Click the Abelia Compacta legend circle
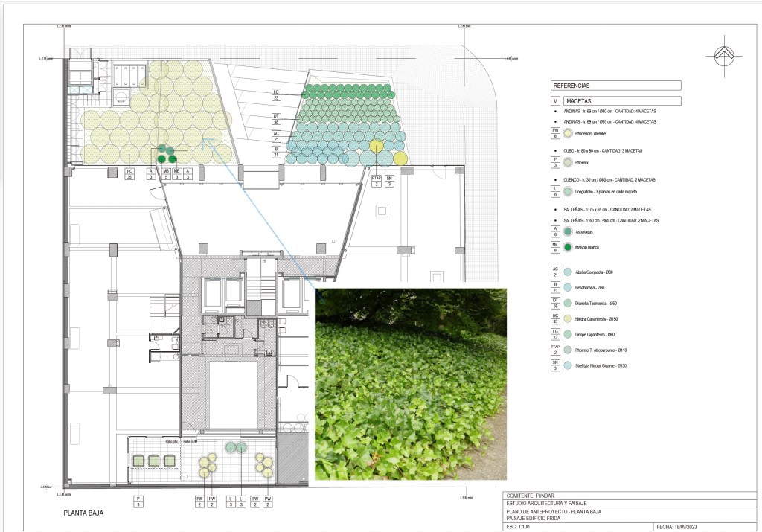Screen dimensions: 762x532 click(x=569, y=272)
